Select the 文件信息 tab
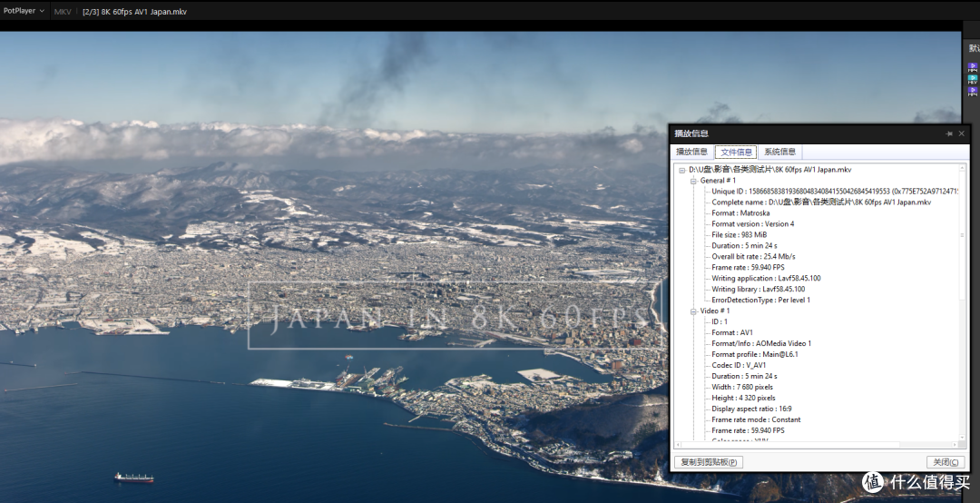 coord(736,152)
